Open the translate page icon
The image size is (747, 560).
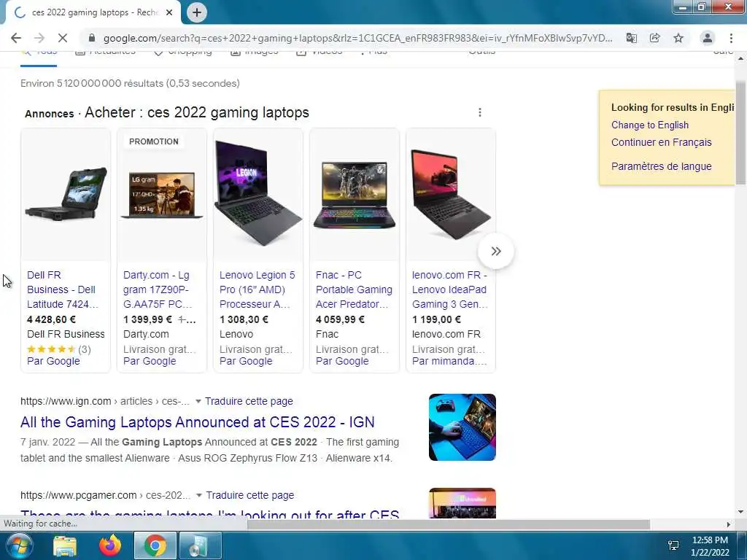631,38
